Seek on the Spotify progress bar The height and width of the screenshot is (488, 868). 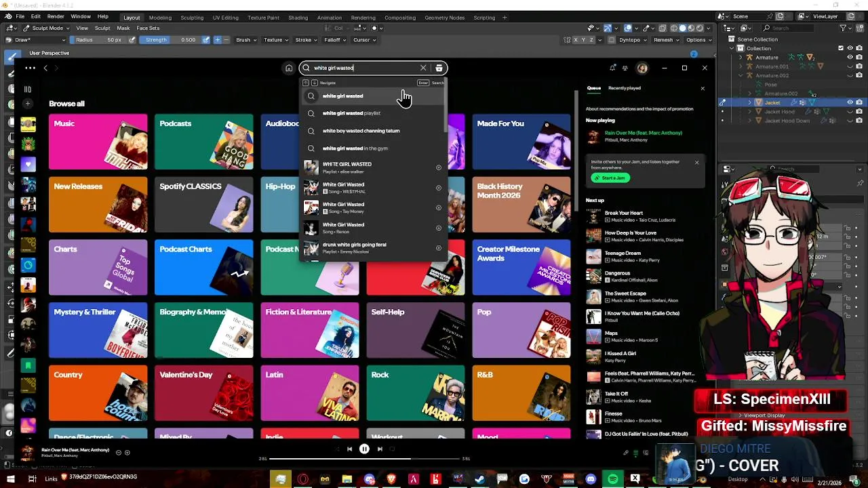364,459
